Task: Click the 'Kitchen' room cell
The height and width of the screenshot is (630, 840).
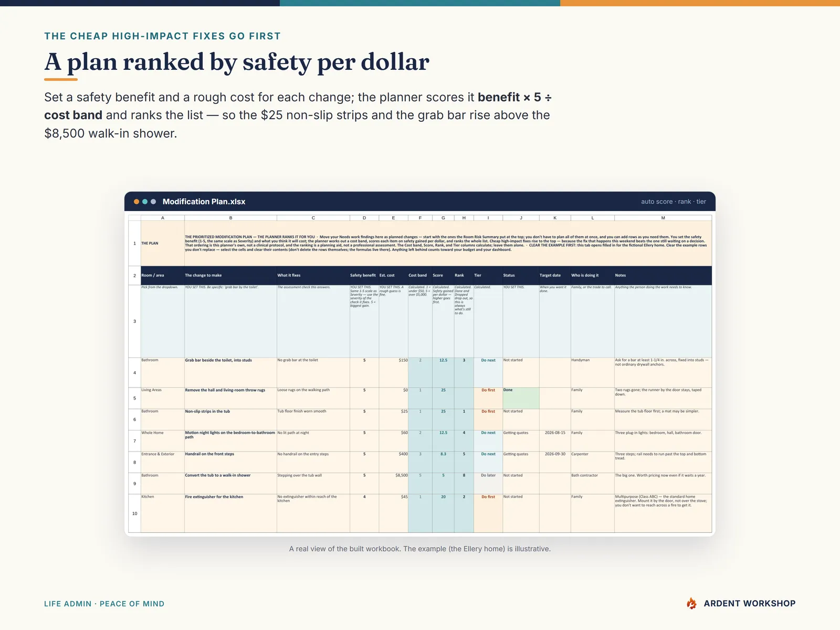Action: click(x=163, y=513)
